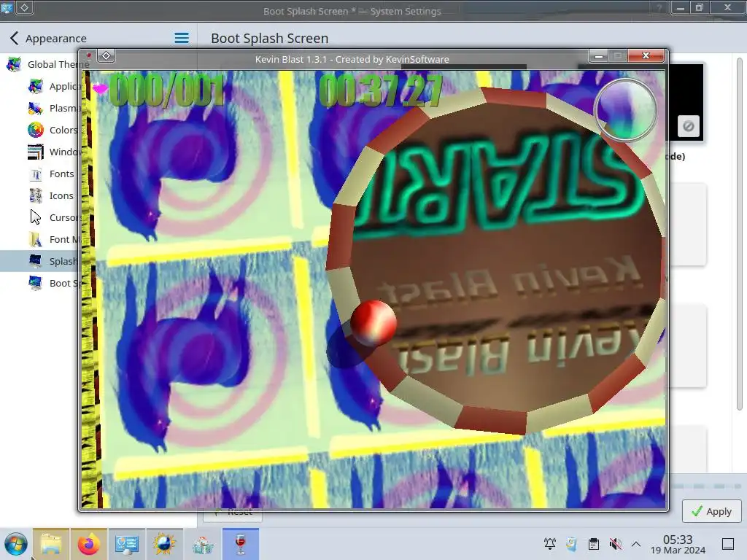Click the System Settings scrollbar
This screenshot has height=560, width=747.
[x=740, y=233]
